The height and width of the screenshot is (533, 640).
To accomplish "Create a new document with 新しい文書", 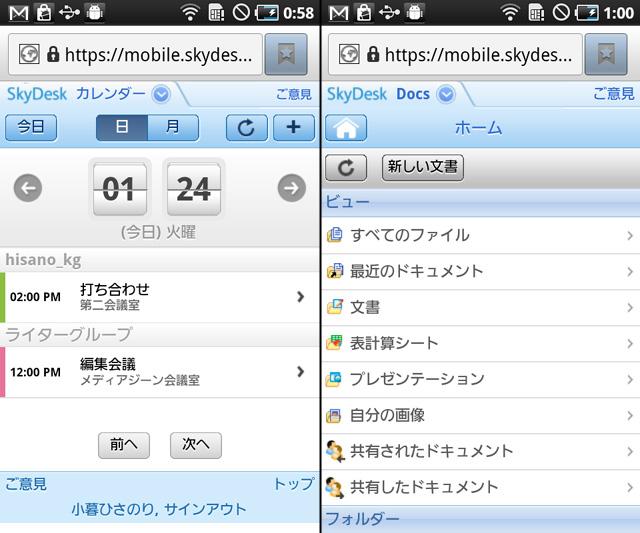I will point(422,167).
